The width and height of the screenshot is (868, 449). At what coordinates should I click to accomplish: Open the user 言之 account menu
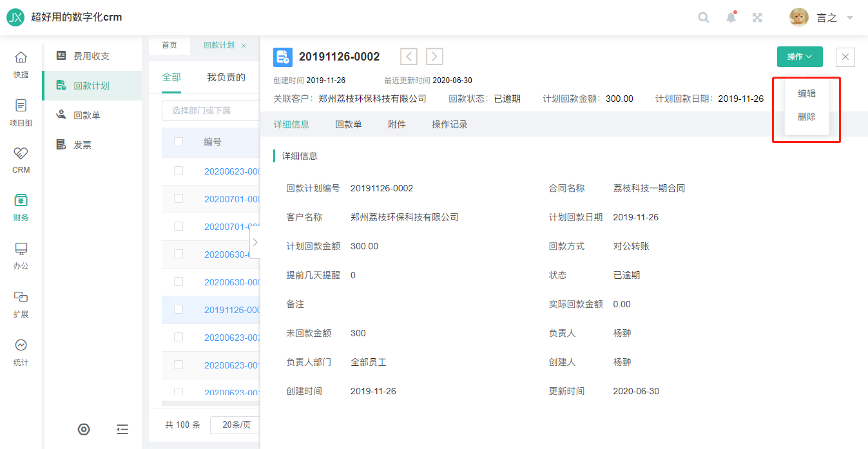point(822,18)
